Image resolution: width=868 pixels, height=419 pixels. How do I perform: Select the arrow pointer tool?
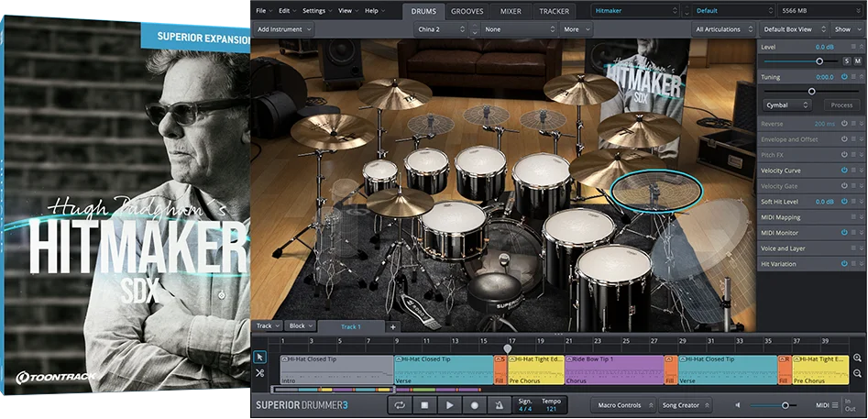pos(259,358)
